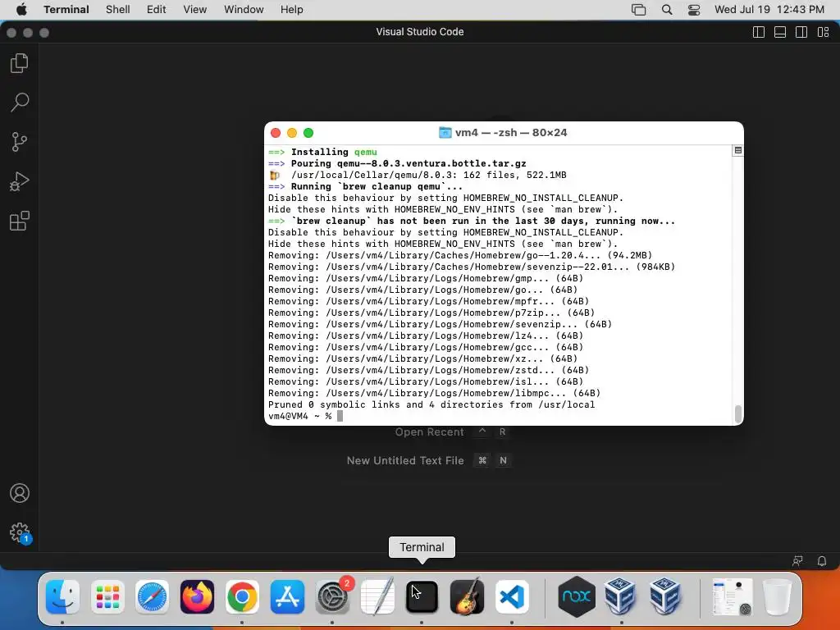Open Launchpad from the Dock
This screenshot has width=840, height=630.
107,596
